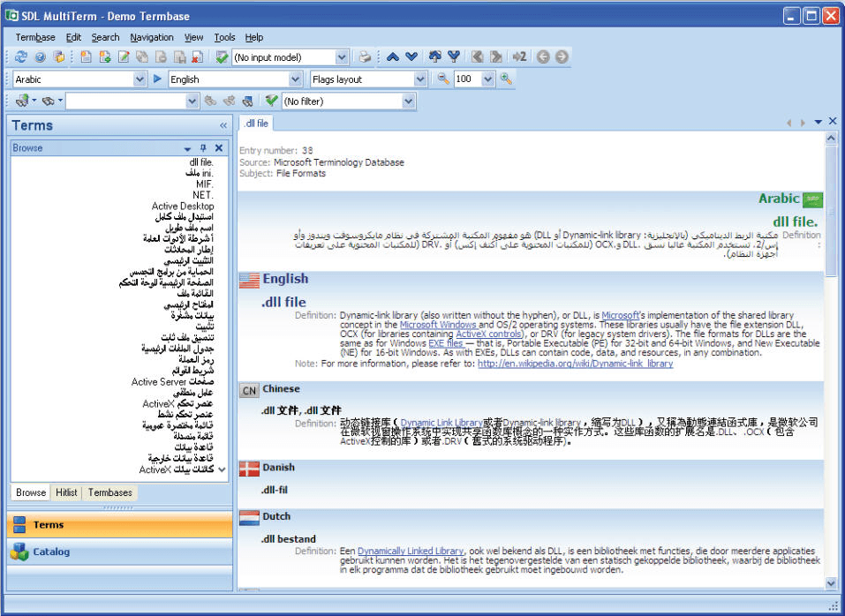
Task: Click the zoom out magnifier icon
Action: 443,79
